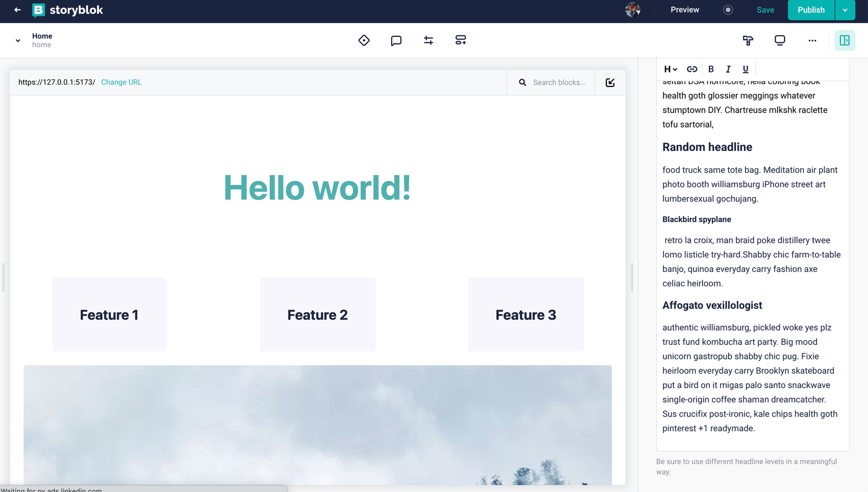Select the Feature 1 block

point(109,314)
